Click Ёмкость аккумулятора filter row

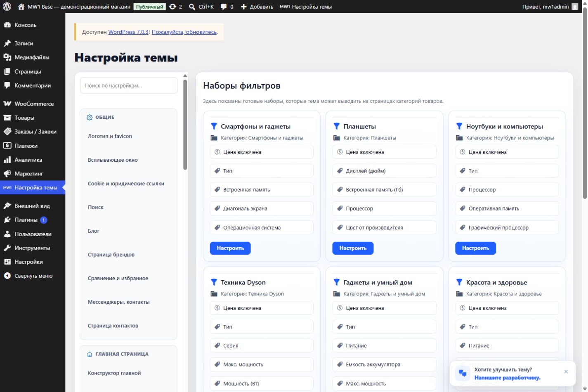(x=384, y=365)
